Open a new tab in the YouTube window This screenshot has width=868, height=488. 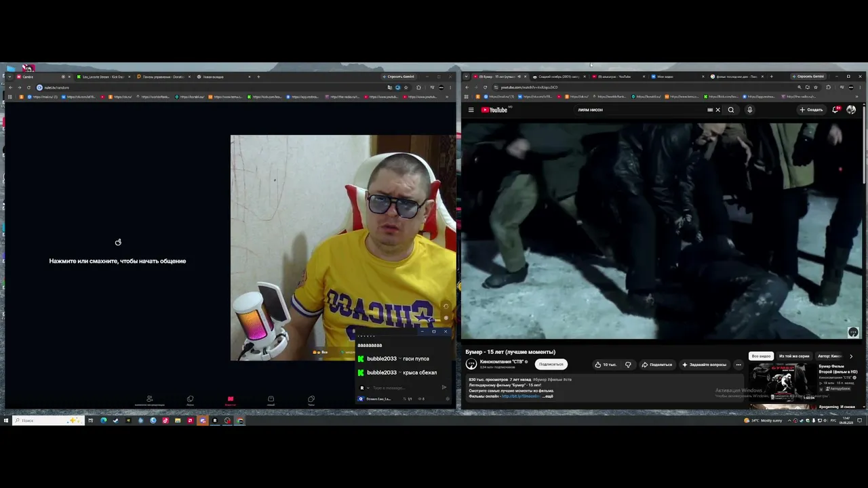click(771, 77)
